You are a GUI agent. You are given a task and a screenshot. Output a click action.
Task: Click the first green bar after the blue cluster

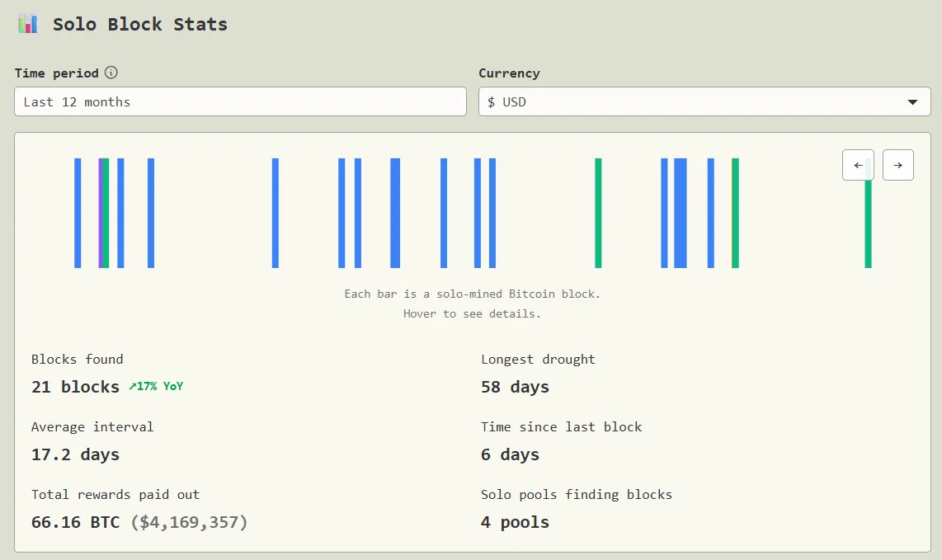(x=599, y=212)
